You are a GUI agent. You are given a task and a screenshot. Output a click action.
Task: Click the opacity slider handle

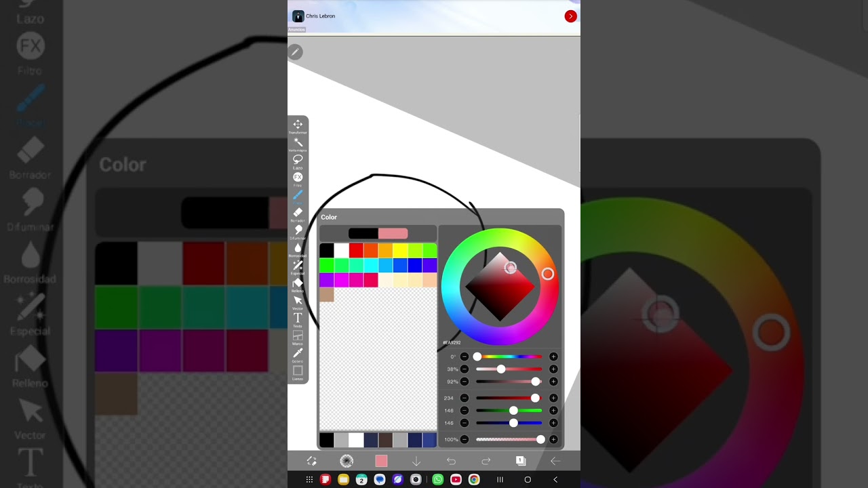[540, 439]
